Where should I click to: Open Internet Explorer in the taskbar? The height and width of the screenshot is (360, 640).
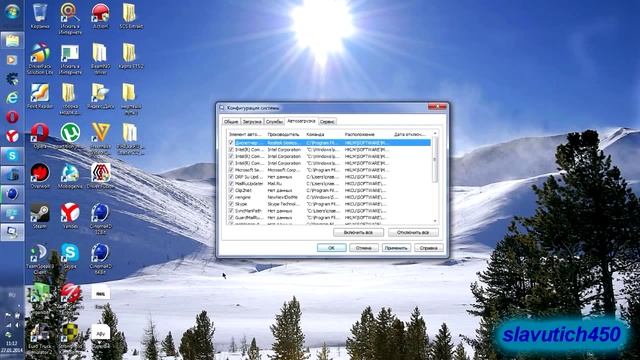(12, 97)
